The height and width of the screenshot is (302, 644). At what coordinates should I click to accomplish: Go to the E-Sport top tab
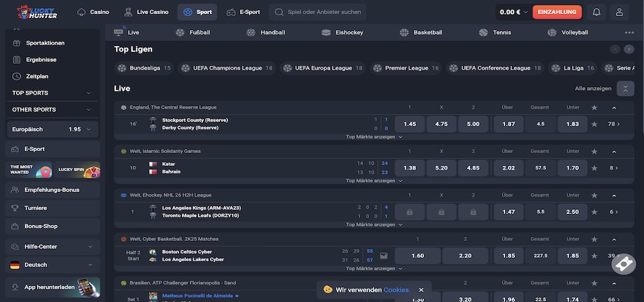tap(244, 12)
